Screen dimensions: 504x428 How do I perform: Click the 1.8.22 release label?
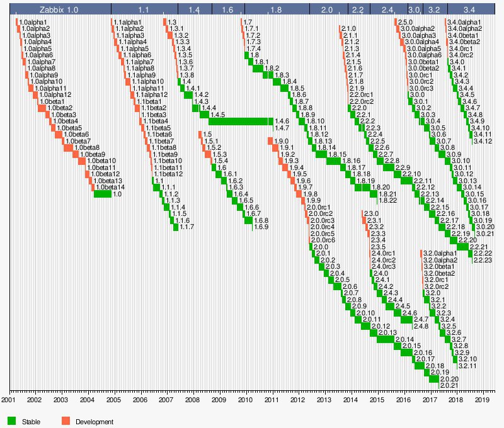388,200
